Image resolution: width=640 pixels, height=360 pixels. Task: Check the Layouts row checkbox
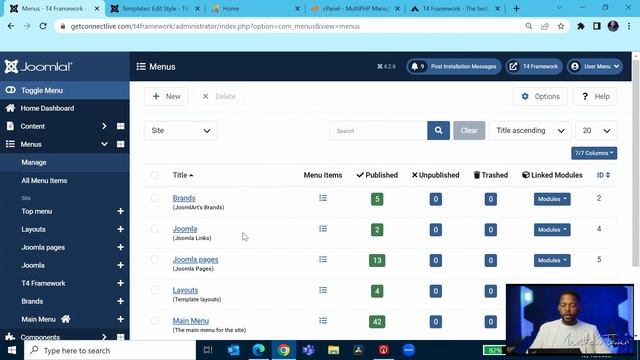[x=155, y=290]
